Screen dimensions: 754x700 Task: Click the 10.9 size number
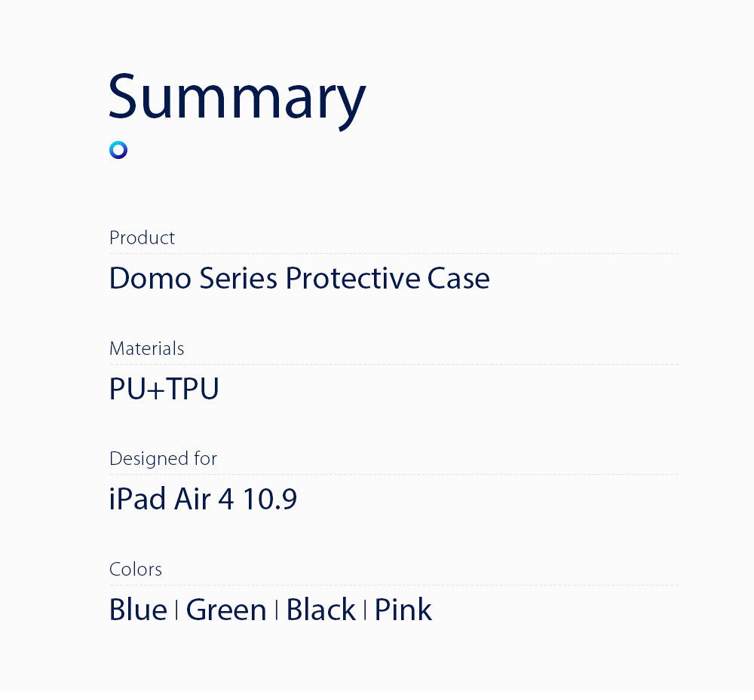coord(269,500)
